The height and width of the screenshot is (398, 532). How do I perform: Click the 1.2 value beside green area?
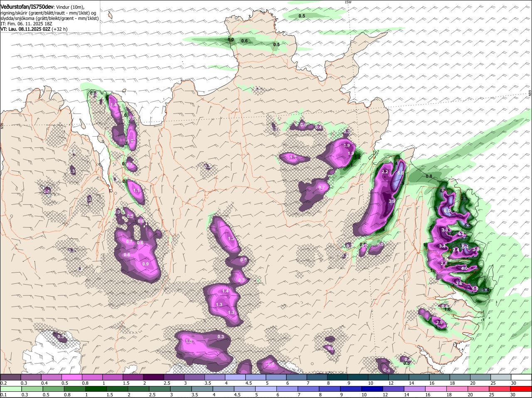coord(357,157)
